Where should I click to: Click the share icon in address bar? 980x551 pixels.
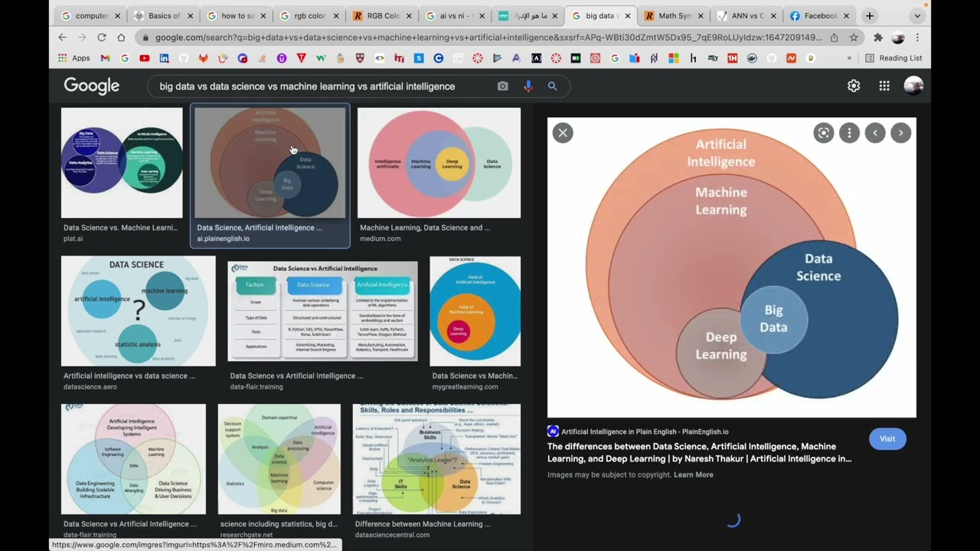pyautogui.click(x=834, y=37)
